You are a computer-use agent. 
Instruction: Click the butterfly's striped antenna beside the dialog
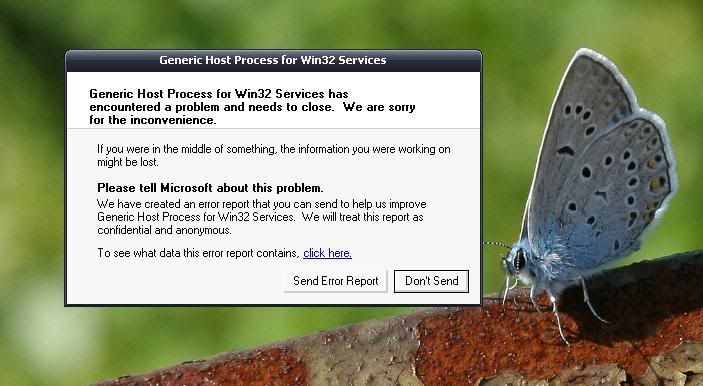point(496,244)
